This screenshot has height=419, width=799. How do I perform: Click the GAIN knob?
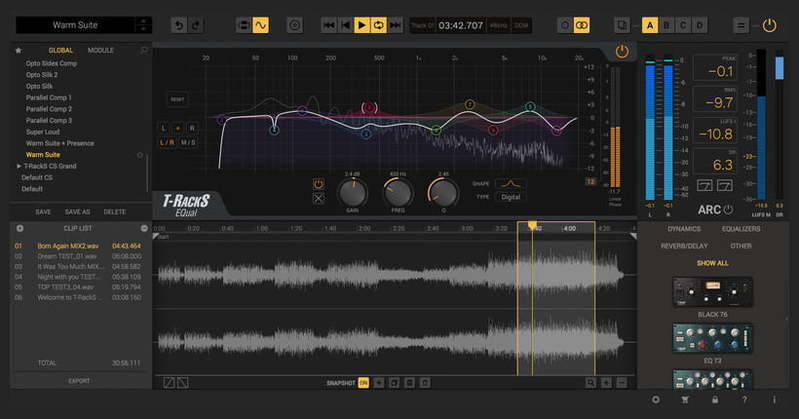point(351,192)
